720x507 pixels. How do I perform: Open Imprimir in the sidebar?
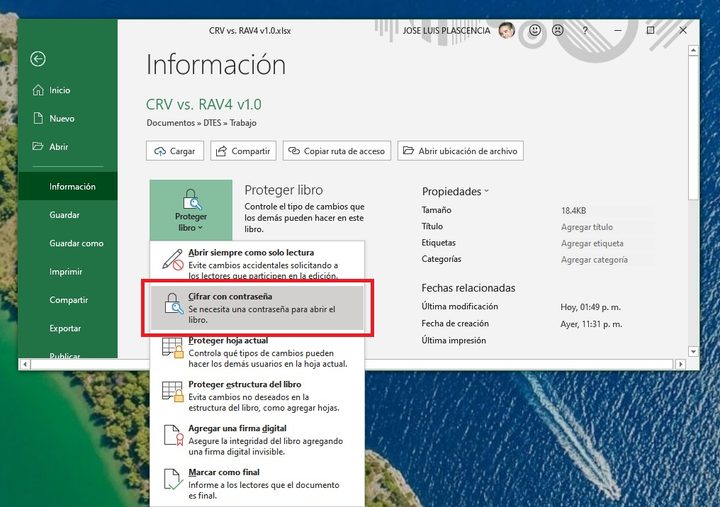coord(68,272)
